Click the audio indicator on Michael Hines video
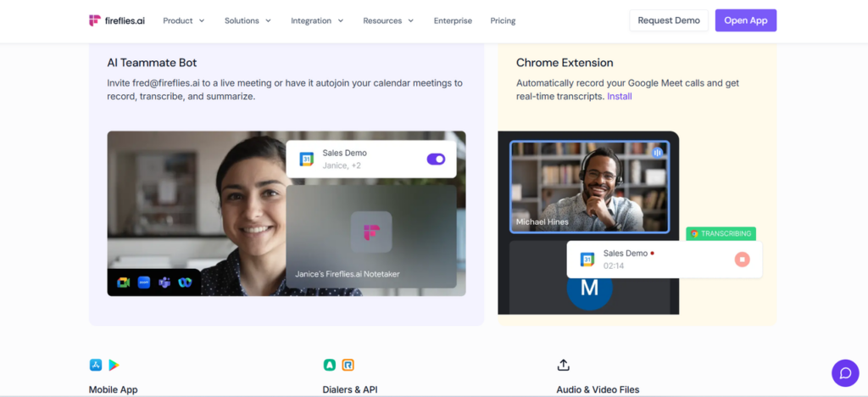Screen dimensions: 868x397 coord(657,152)
